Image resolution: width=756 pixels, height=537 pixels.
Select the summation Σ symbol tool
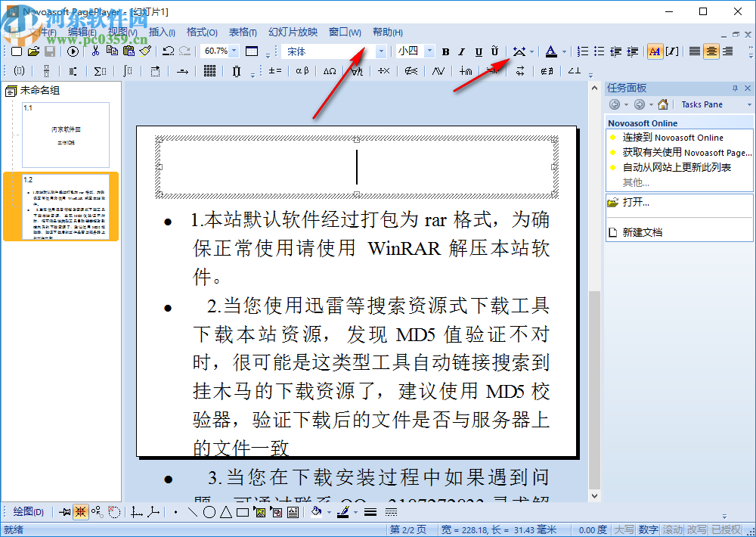point(99,70)
